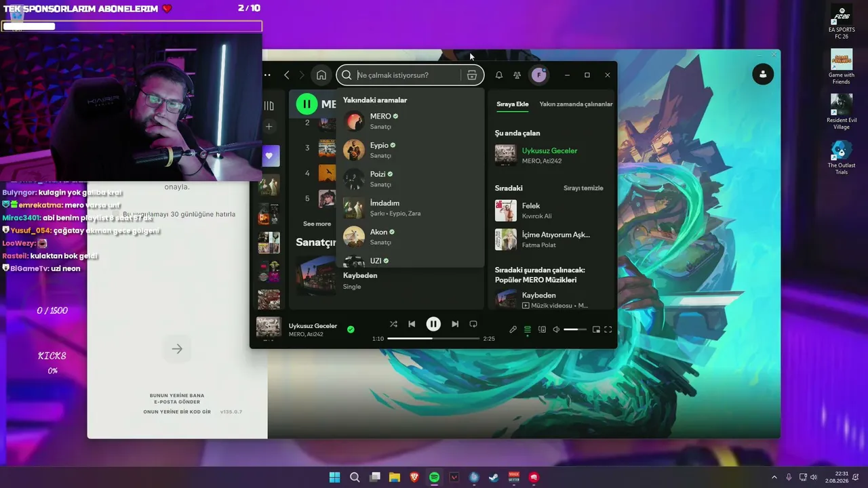Select Akon from recent searches
The width and height of the screenshot is (868, 488).
[x=410, y=237]
